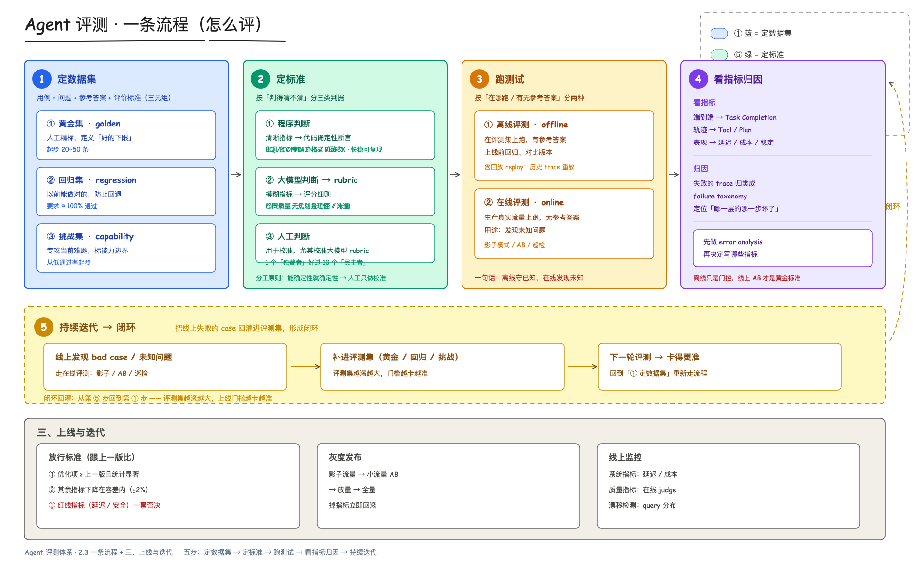Select the 挑战集 capability card
Viewport: 924px width, 574px height.
click(126, 248)
